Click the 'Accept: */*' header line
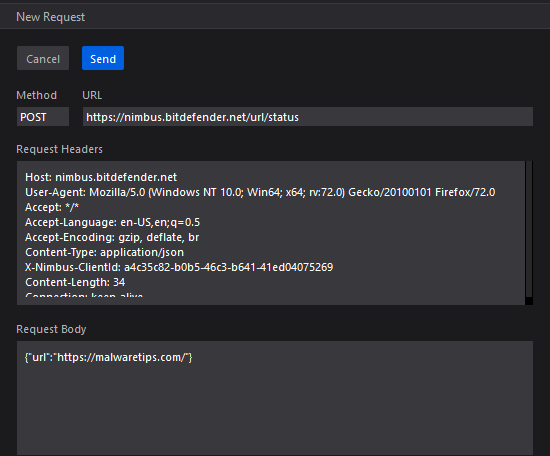 coord(52,207)
